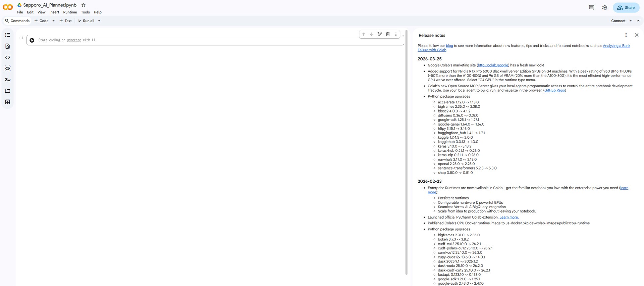Run the code cell

coord(32,40)
